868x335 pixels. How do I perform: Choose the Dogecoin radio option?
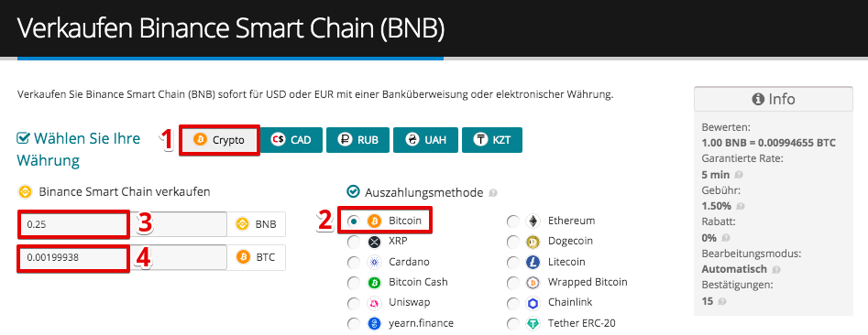(x=513, y=243)
